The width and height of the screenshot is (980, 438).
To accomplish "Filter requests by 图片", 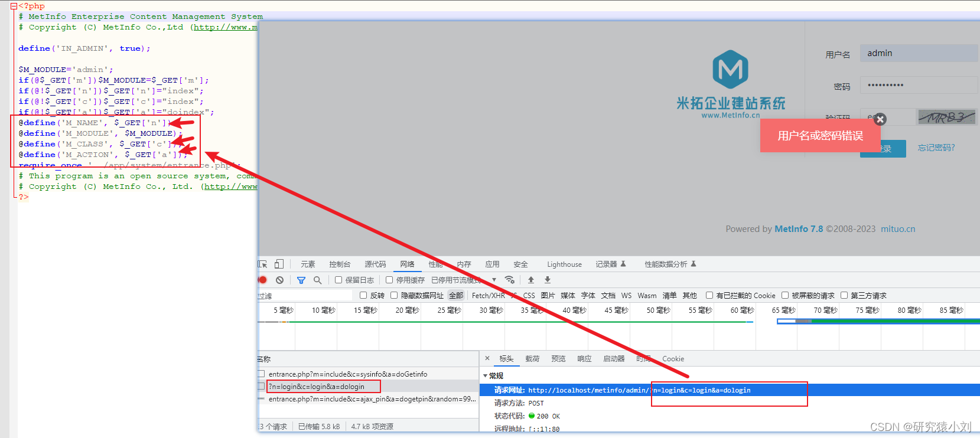I will tap(548, 296).
